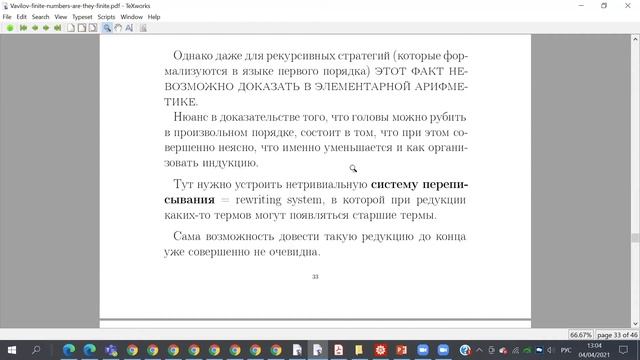640x360 pixels.
Task: Click the capitalized word ТИКЕ. in the text
Action: (181, 102)
